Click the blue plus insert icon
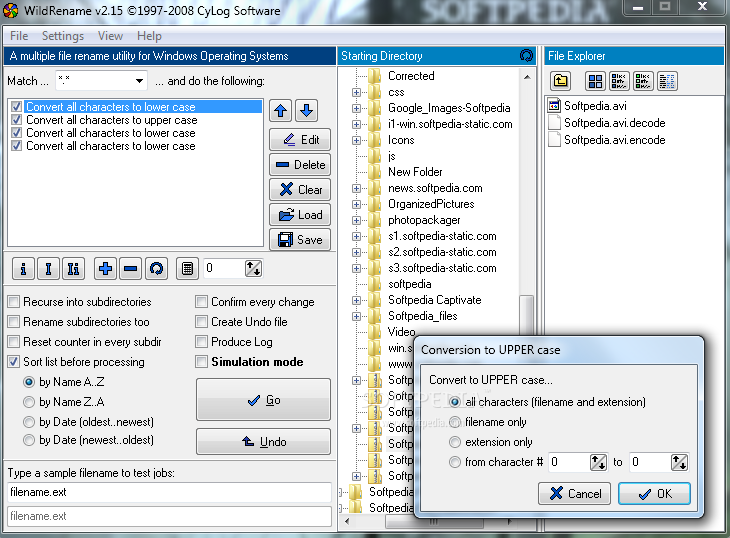 pos(106,269)
